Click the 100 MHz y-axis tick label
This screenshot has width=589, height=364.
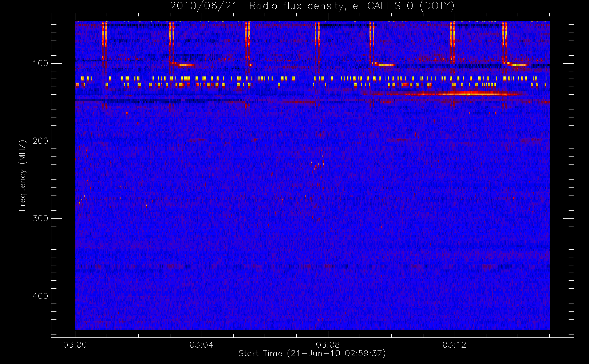pyautogui.click(x=40, y=63)
